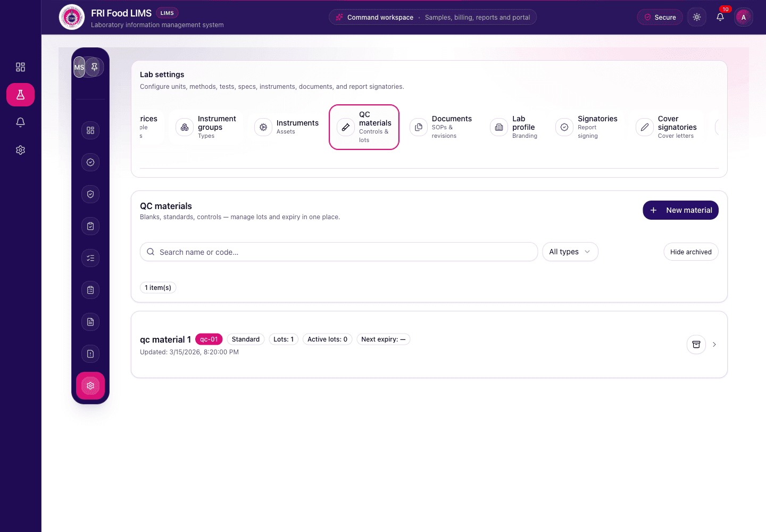Click the Instruments cog icon
This screenshot has height=532, width=766.
263,127
